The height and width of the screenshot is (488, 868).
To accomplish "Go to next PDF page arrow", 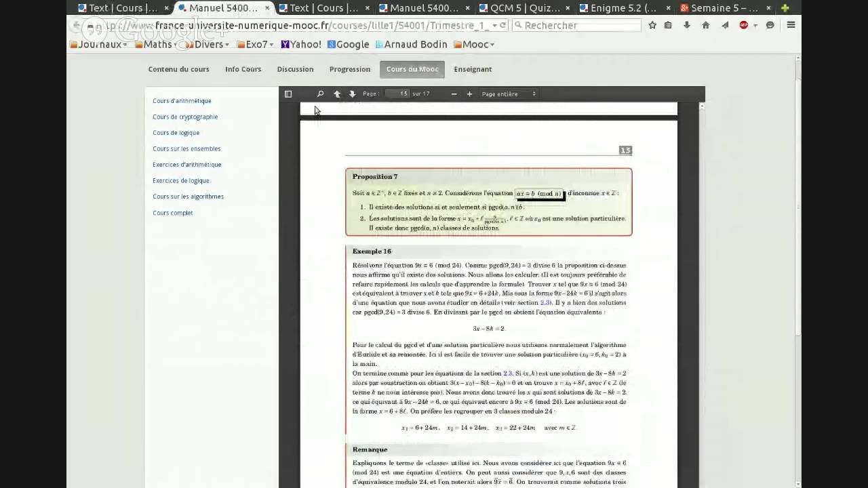I will click(352, 94).
